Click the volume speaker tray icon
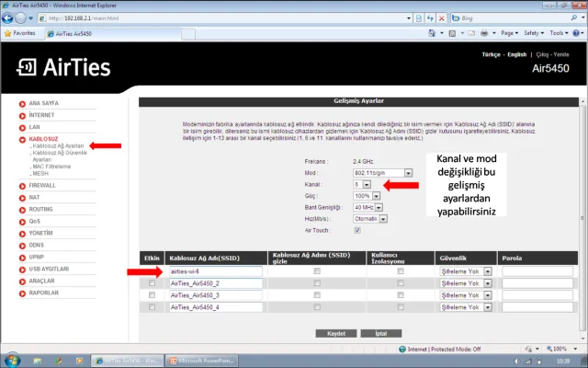 516,362
